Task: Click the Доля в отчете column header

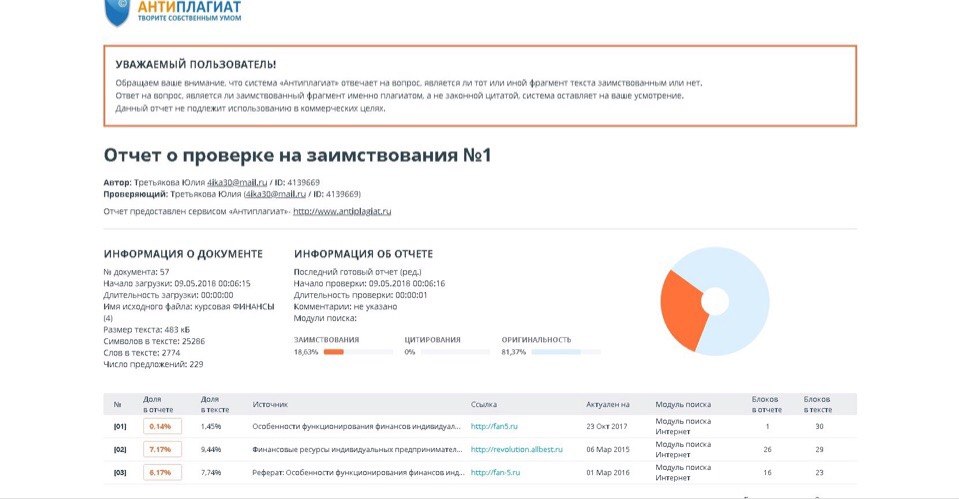Action: pos(158,404)
